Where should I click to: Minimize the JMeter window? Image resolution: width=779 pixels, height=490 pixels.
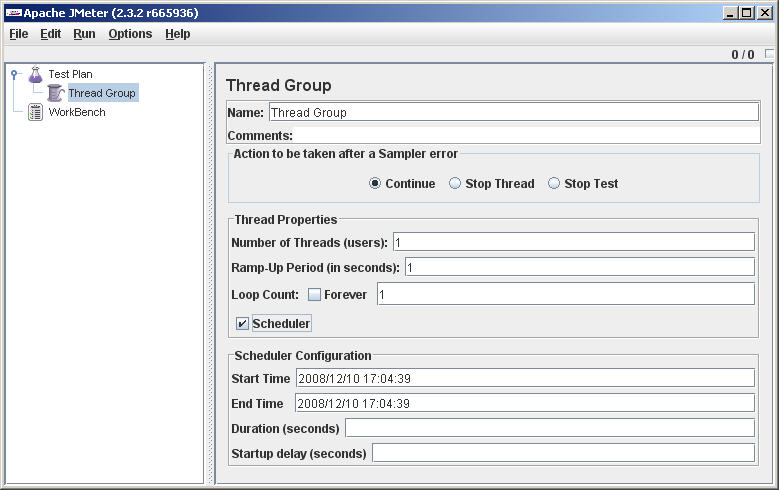tap(729, 13)
